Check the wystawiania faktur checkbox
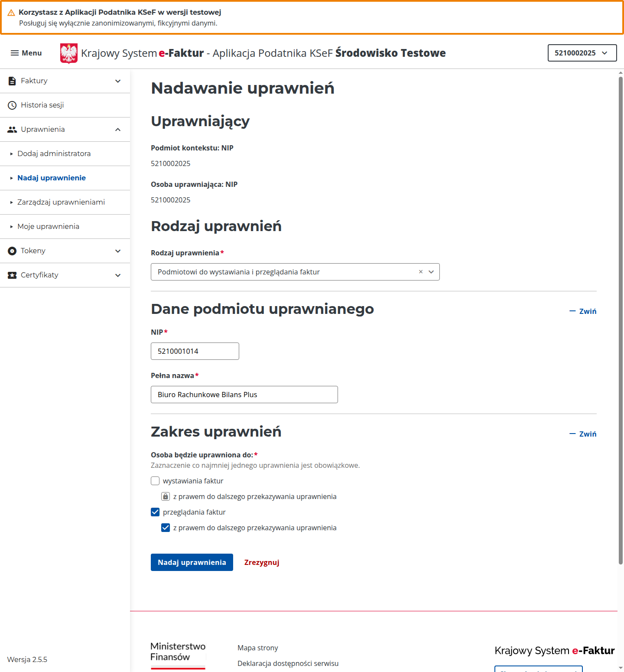Viewport: 624px width, 672px height. click(155, 481)
